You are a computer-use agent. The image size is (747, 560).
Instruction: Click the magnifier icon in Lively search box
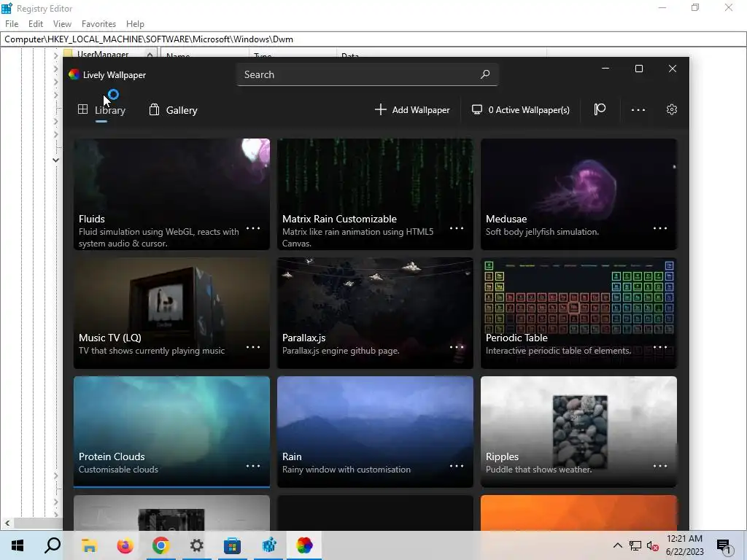pyautogui.click(x=485, y=74)
